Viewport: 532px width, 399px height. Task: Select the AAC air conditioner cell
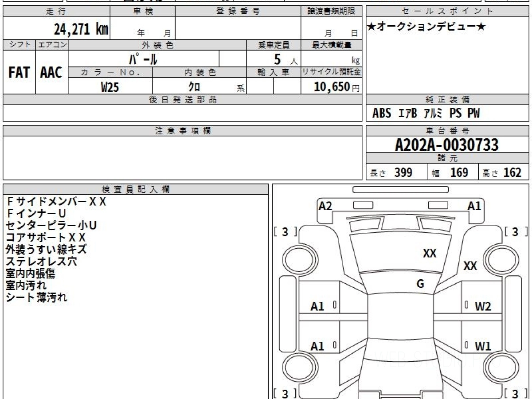51,73
